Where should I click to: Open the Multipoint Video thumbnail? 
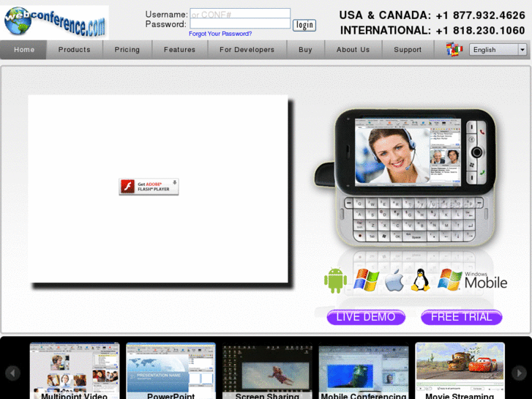pos(75,371)
